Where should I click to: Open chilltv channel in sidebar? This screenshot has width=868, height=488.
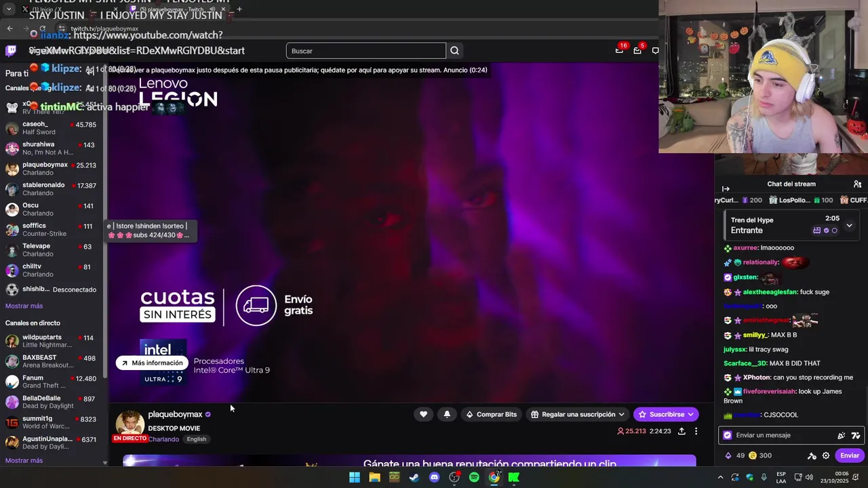click(x=52, y=270)
